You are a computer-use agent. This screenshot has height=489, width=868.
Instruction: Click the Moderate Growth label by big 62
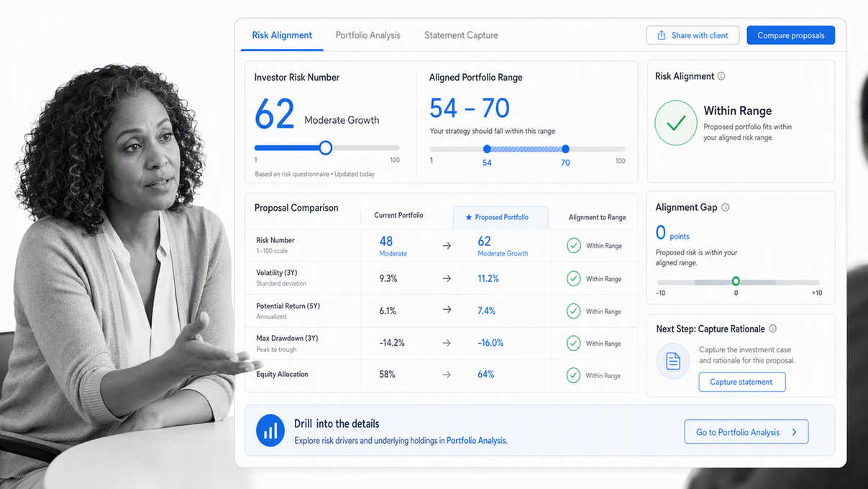pyautogui.click(x=342, y=120)
